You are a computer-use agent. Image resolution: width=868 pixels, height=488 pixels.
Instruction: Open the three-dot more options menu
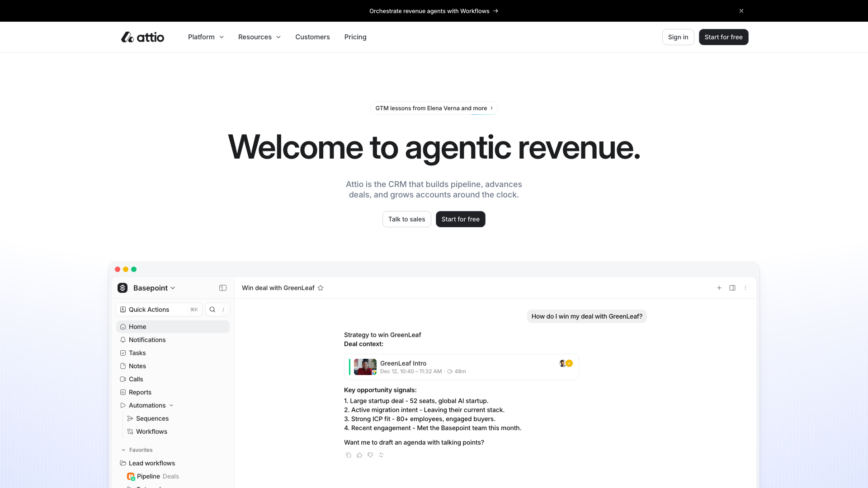(745, 288)
